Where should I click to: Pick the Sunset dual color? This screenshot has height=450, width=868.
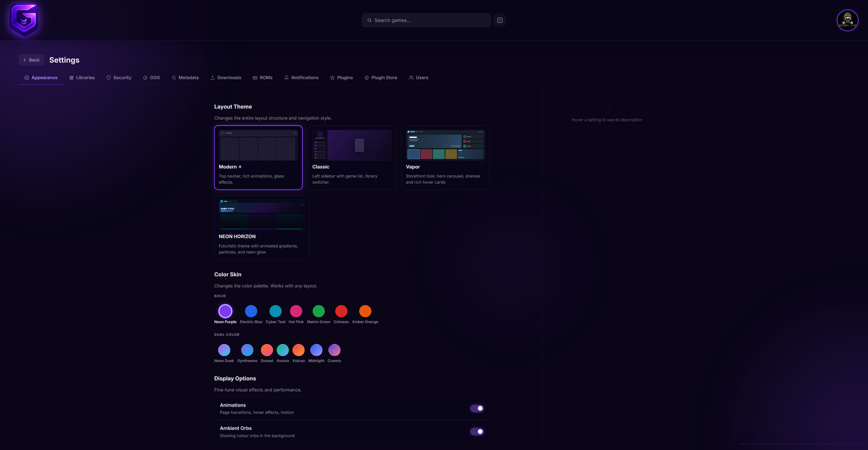(x=267, y=350)
